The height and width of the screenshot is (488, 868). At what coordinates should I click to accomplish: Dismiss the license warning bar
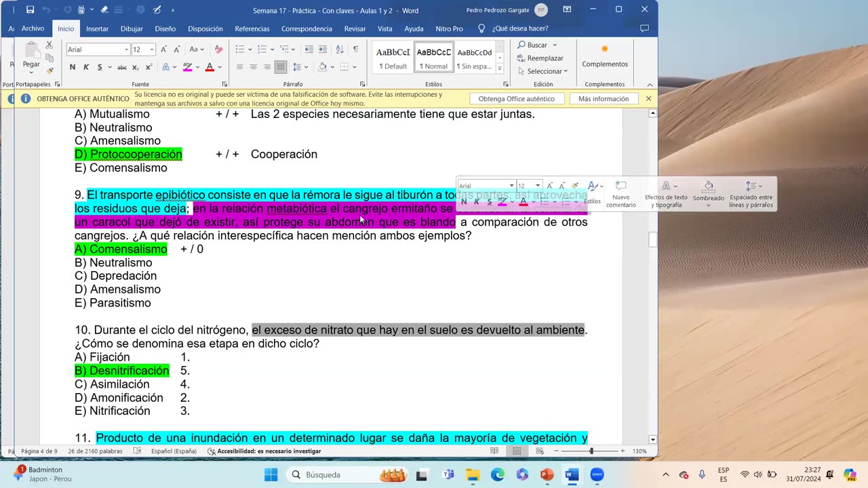click(x=648, y=99)
